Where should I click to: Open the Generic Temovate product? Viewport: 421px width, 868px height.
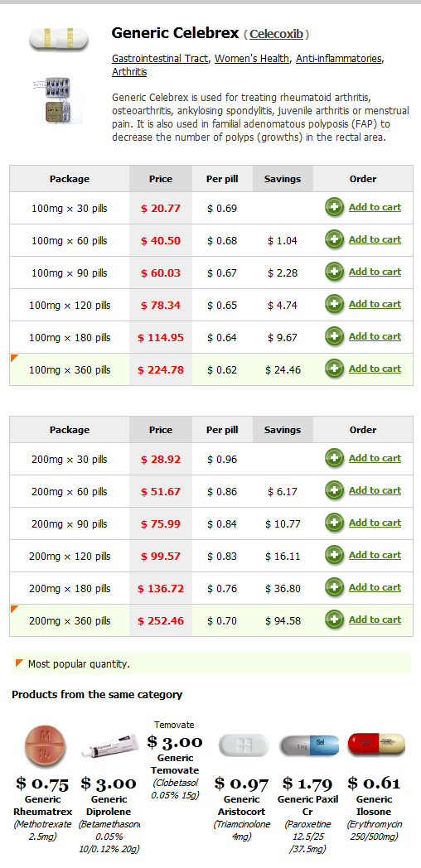[175, 764]
